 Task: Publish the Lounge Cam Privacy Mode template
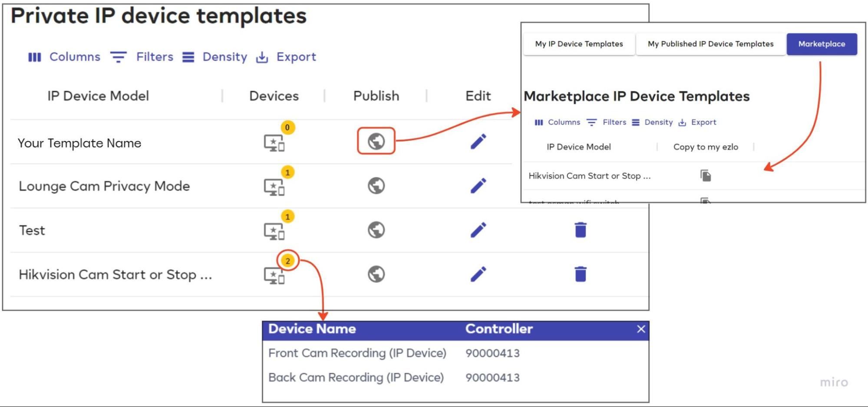376,186
